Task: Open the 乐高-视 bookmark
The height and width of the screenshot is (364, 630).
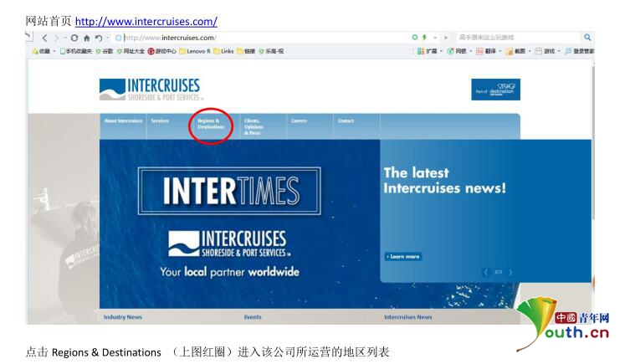Action: [272, 51]
